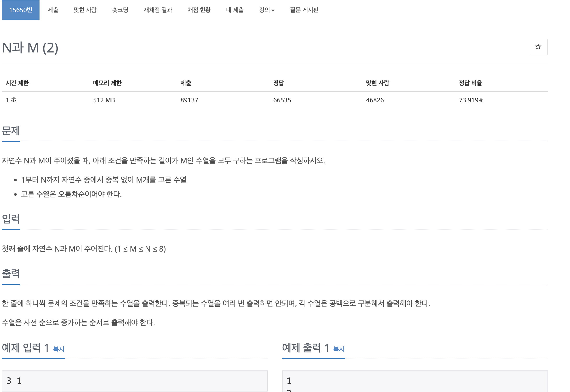Image resolution: width=570 pixels, height=392 pixels.
Task: Open the 15650번 problem tab
Action: (x=21, y=10)
